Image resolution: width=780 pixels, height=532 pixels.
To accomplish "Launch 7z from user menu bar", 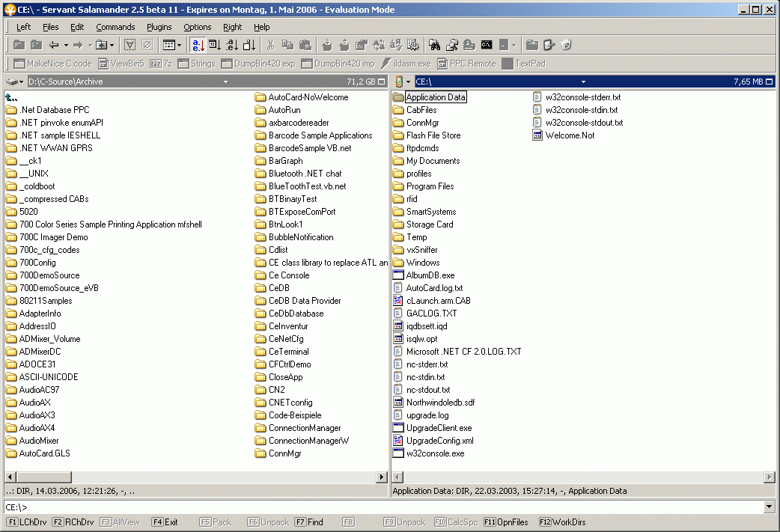I will pyautogui.click(x=162, y=64).
